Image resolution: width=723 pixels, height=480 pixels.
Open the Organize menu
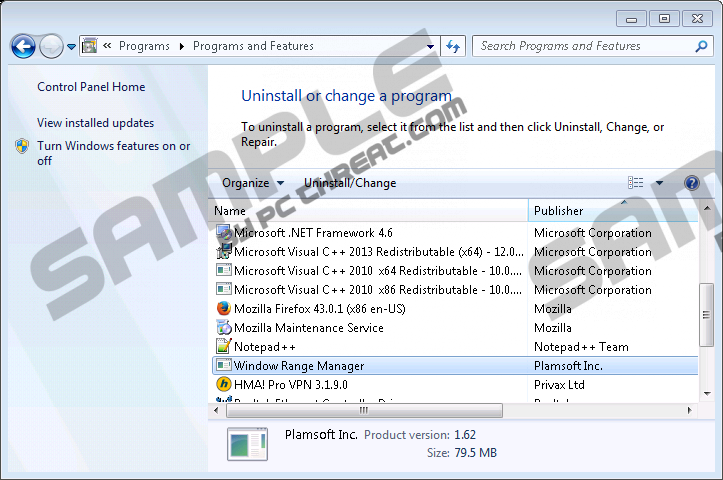pyautogui.click(x=253, y=183)
